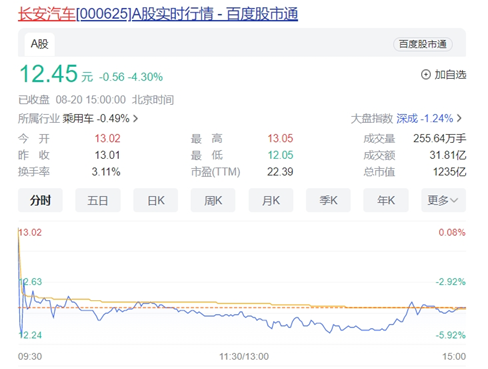The image size is (488, 369).
Task: Switch to the 月K chart tab
Action: [x=271, y=200]
